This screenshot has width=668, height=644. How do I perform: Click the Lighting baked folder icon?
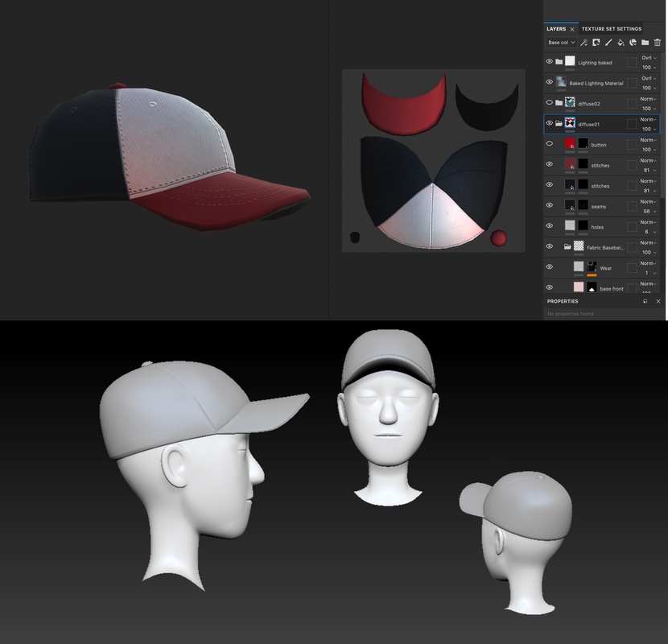point(559,62)
